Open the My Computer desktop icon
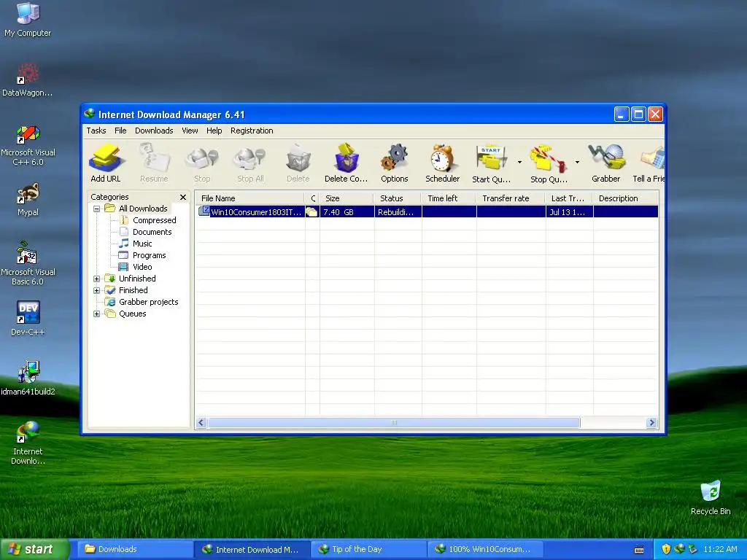Viewport: 747px width, 560px height. point(28,19)
